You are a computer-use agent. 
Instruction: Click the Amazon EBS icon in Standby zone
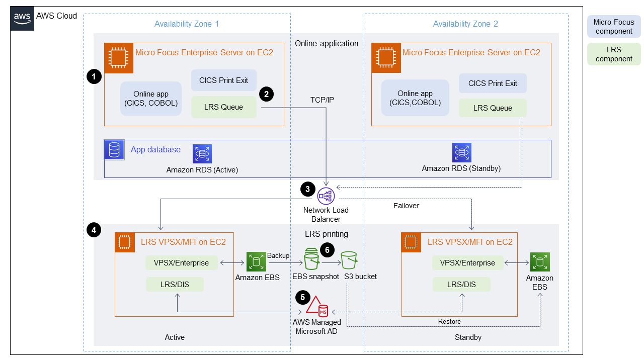point(539,262)
